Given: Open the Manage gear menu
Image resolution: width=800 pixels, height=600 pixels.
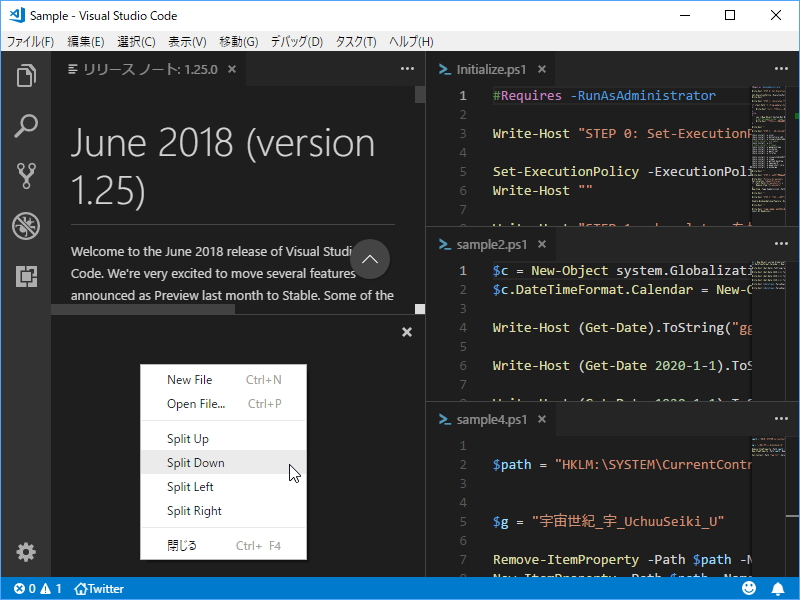Looking at the screenshot, I should pos(26,552).
